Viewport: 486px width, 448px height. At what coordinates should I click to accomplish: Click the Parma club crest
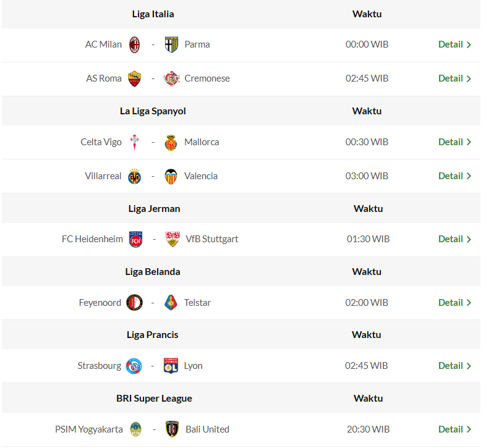(171, 44)
